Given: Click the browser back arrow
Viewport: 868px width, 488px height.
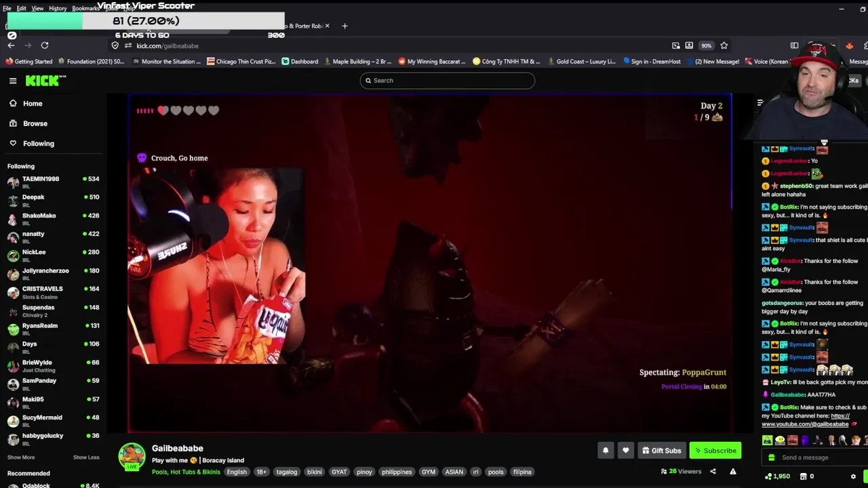Looking at the screenshot, I should 11,45.
